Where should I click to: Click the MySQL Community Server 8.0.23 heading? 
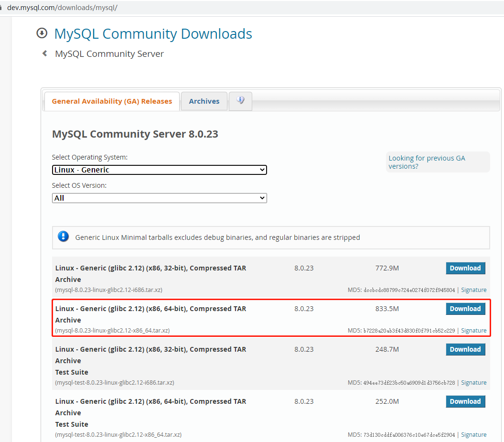(x=135, y=134)
